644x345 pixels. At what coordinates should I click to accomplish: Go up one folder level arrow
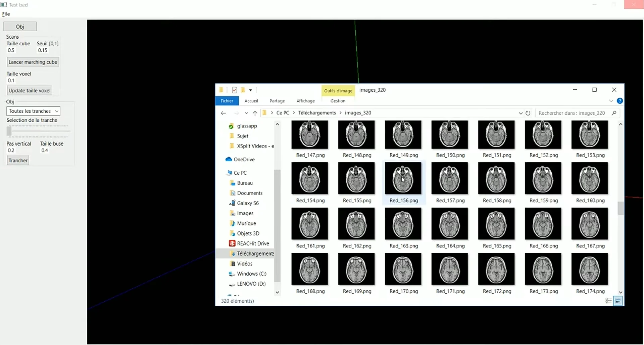255,113
